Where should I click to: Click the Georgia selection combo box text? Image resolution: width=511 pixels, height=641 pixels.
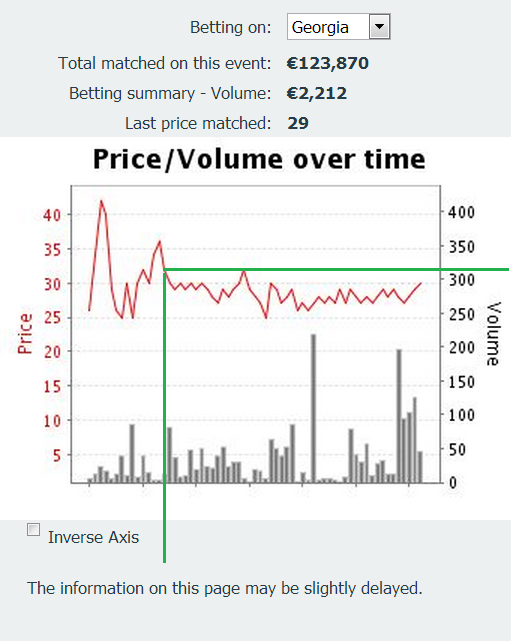pos(320,27)
